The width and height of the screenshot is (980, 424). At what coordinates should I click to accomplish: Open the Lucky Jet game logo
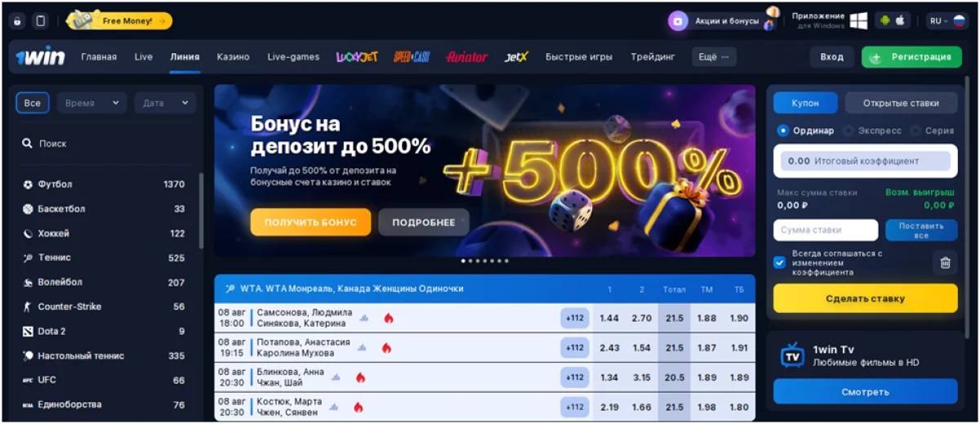(x=357, y=57)
